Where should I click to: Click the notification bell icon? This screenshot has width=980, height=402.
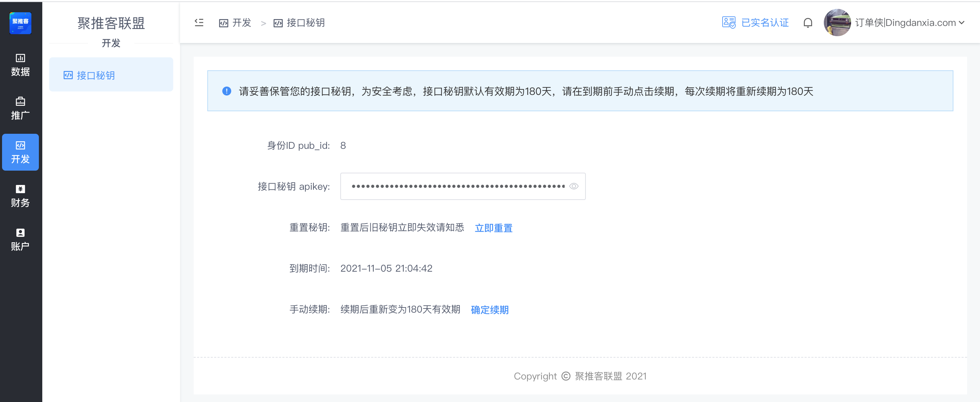(808, 23)
